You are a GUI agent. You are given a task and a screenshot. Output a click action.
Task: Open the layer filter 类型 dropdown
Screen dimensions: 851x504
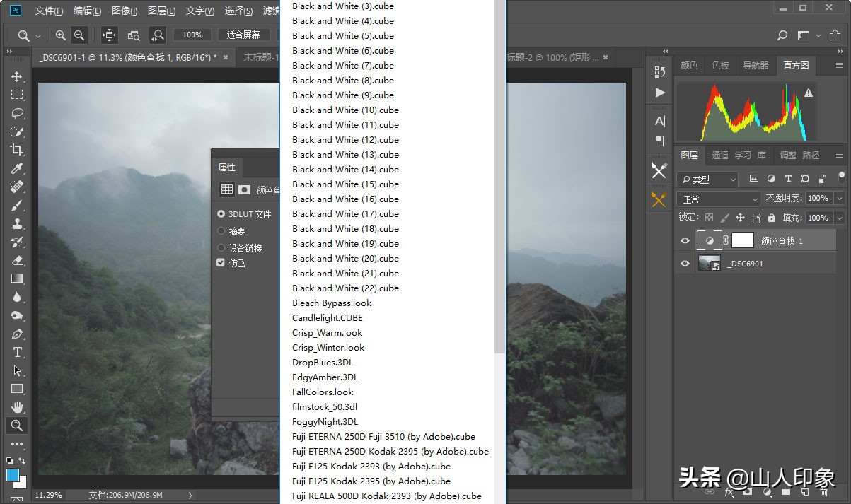[707, 180]
